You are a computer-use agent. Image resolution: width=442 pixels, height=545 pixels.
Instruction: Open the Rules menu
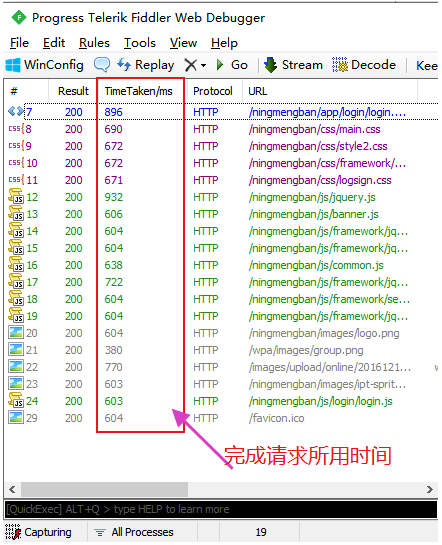(94, 43)
